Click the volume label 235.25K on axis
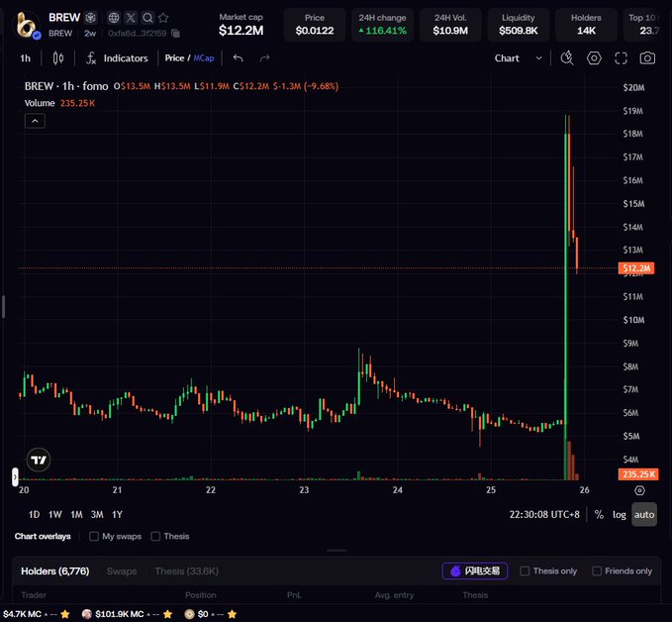Screen dimensions: 672x622 (x=638, y=474)
